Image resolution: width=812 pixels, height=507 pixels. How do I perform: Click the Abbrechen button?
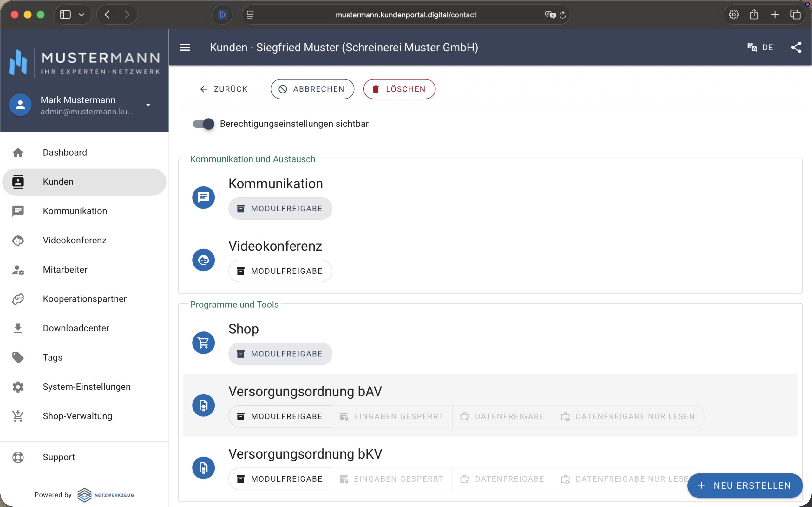pyautogui.click(x=312, y=89)
